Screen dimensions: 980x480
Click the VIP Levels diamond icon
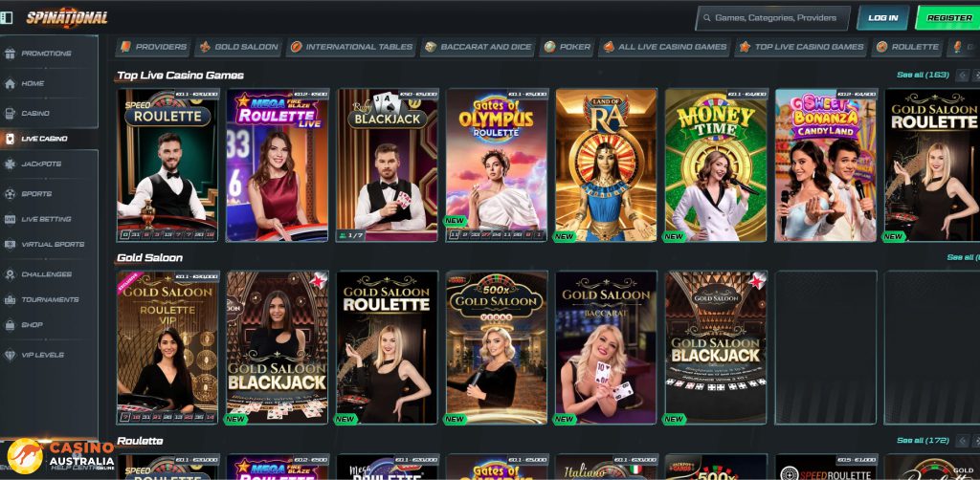tap(10, 355)
